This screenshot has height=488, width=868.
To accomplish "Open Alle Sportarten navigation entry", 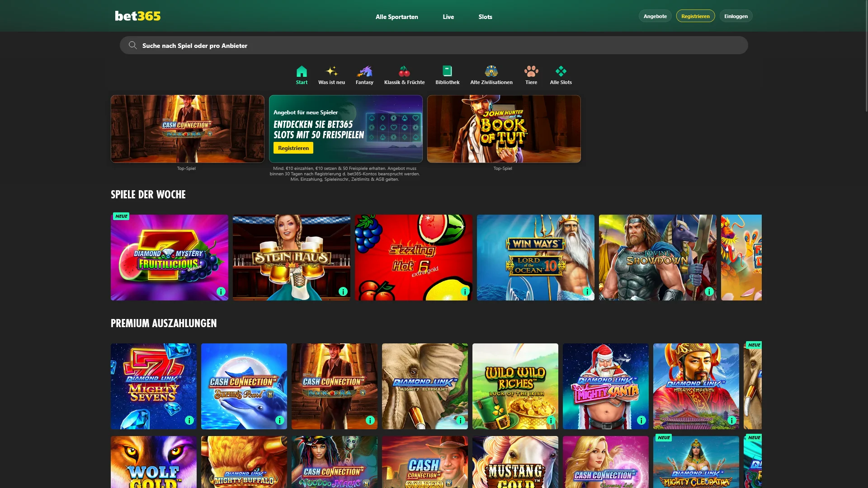I will (x=396, y=16).
